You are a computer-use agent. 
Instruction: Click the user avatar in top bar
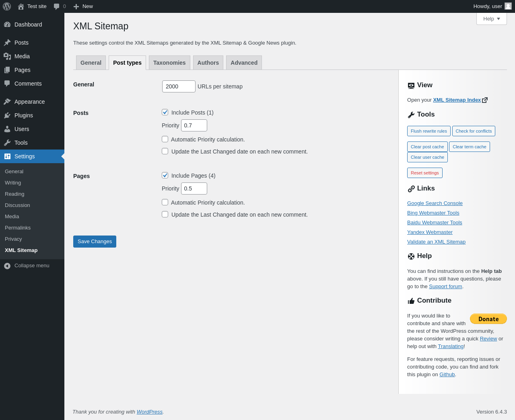tap(508, 6)
